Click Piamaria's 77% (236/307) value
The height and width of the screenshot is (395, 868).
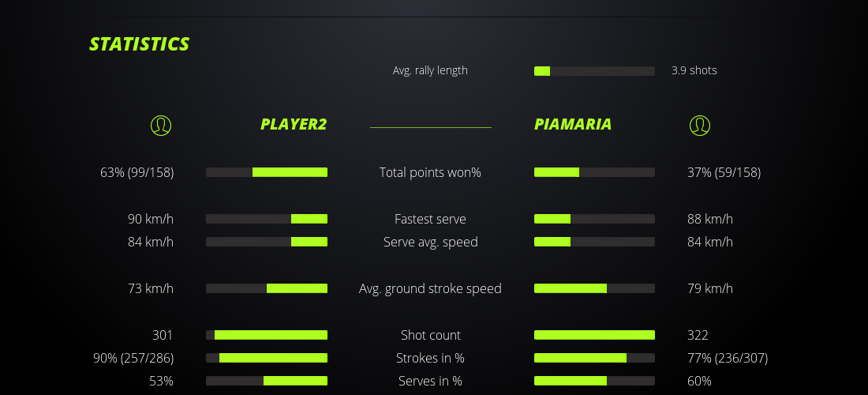pos(728,358)
